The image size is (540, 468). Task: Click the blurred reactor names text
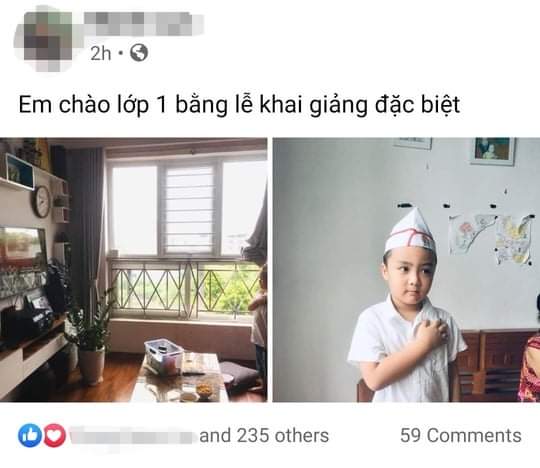(132, 436)
